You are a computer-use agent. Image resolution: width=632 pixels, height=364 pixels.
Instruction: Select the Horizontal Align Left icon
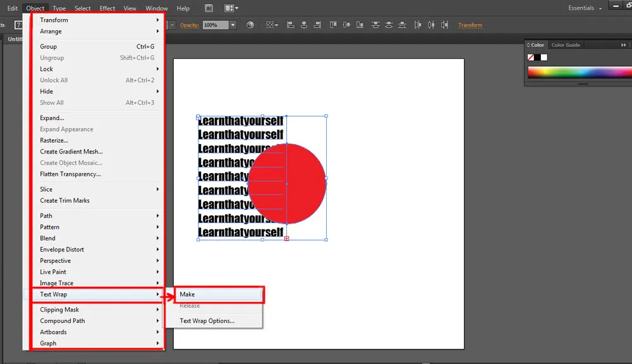coord(290,24)
